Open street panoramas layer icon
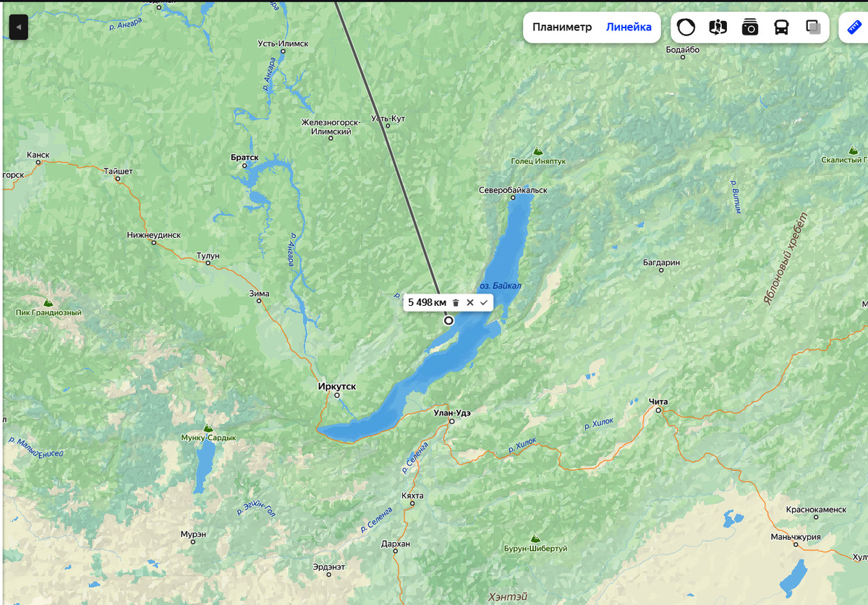 coord(718,27)
